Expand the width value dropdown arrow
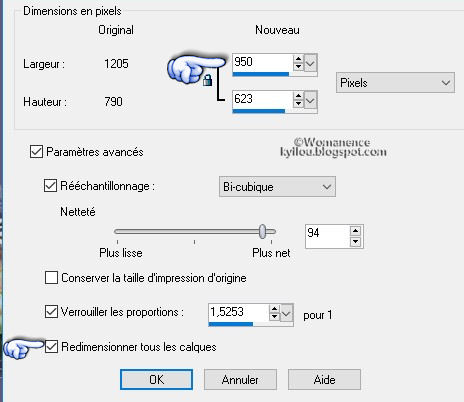The width and height of the screenshot is (464, 402). point(310,63)
